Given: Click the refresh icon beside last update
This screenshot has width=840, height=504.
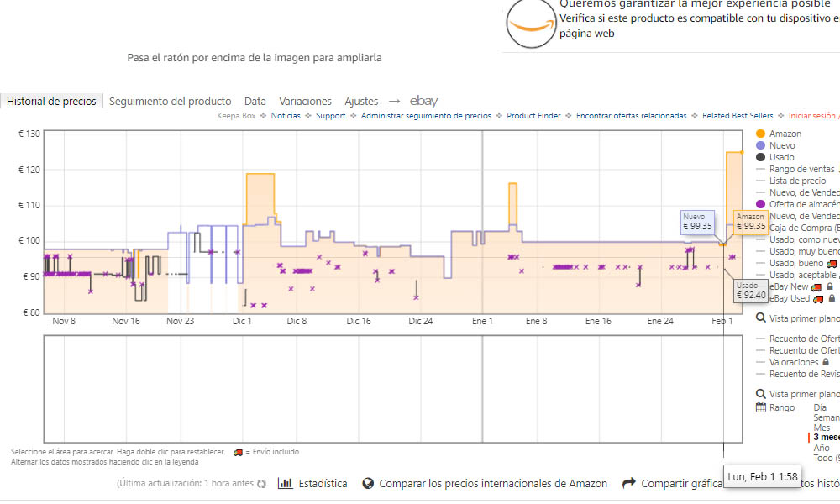Looking at the screenshot, I should click(261, 484).
